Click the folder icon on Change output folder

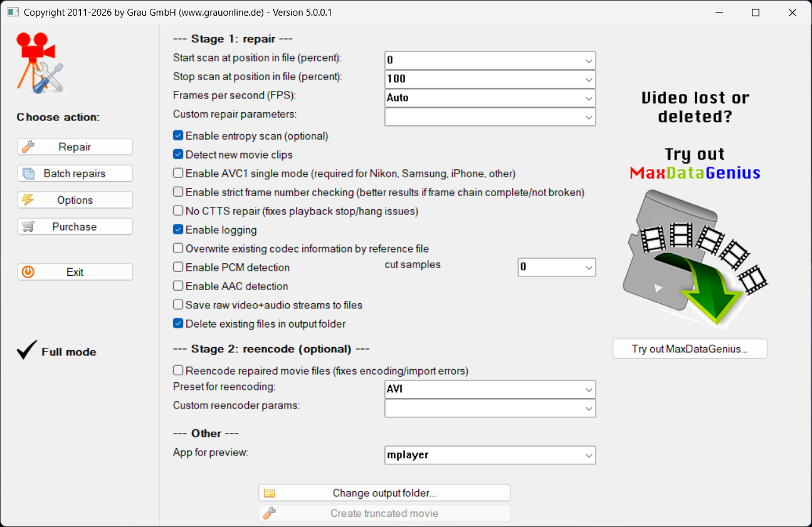click(270, 493)
